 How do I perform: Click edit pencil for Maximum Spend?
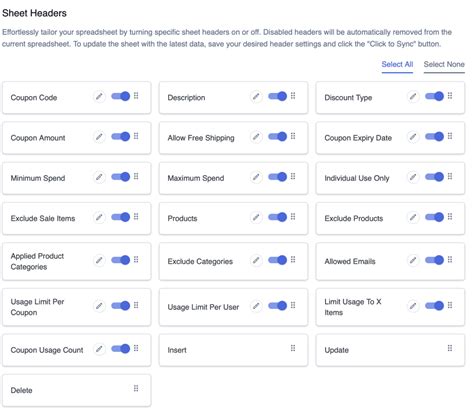tap(256, 177)
